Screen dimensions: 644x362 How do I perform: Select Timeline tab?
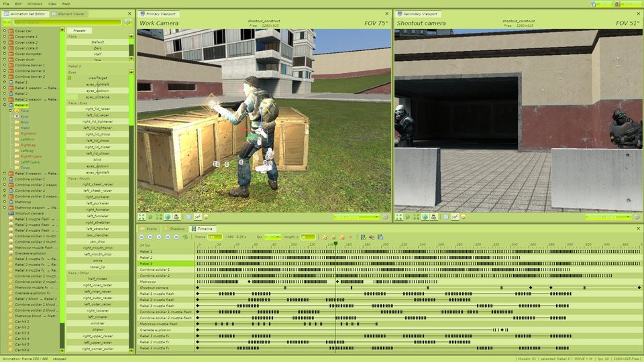[x=203, y=229]
